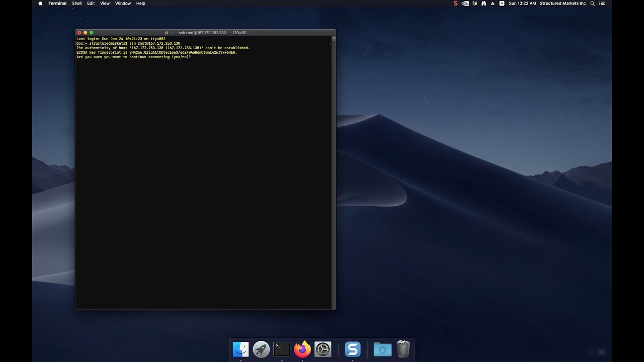
Task: Open Snagit from the Dock
Action: click(x=353, y=349)
